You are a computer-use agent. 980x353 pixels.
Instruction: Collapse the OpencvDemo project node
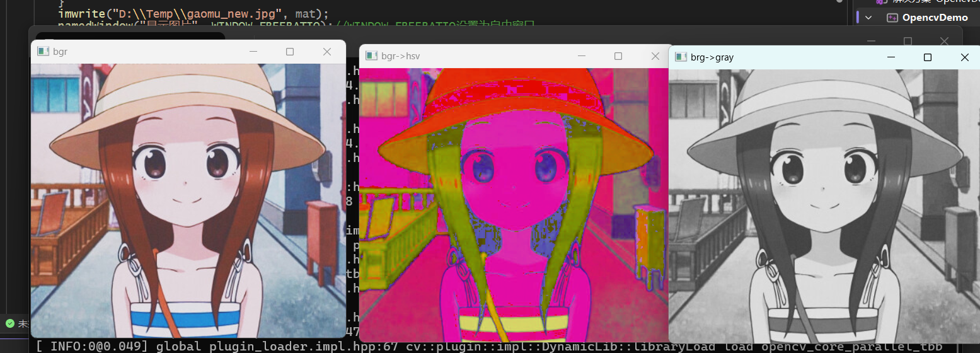click(868, 18)
